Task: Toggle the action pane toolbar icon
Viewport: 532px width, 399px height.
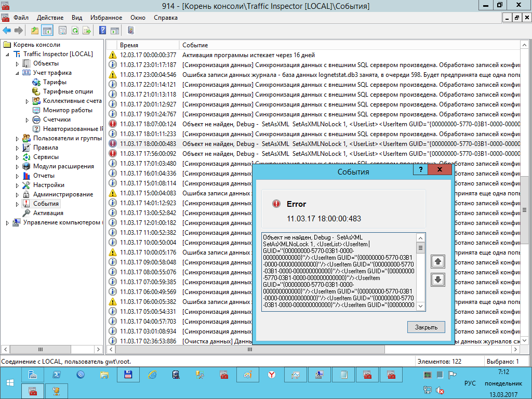Action: [x=115, y=31]
